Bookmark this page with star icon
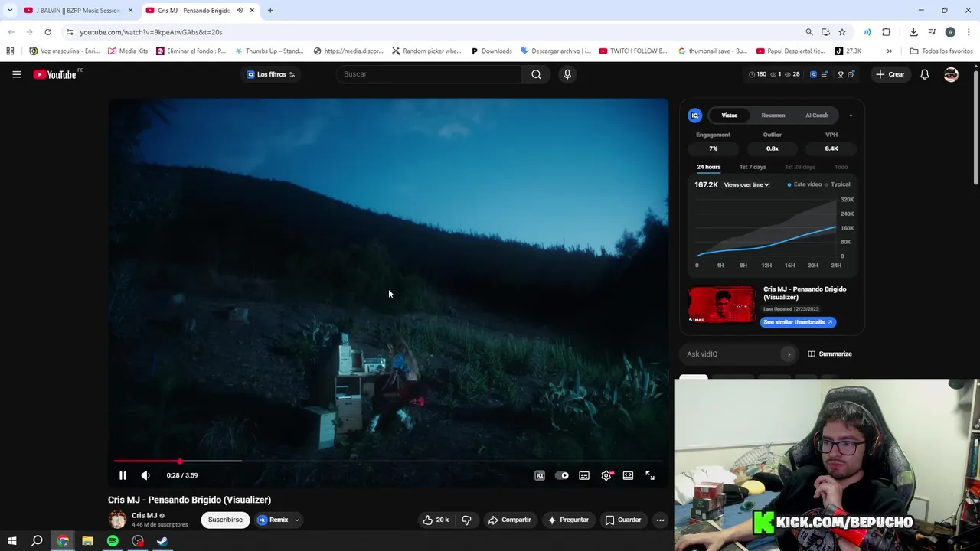The width and height of the screenshot is (980, 551). click(x=842, y=32)
